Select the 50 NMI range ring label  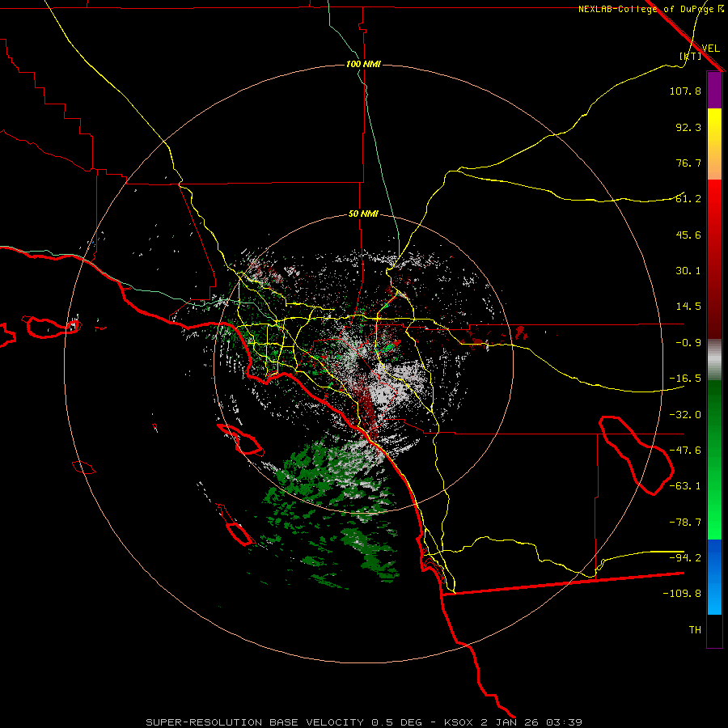(363, 214)
